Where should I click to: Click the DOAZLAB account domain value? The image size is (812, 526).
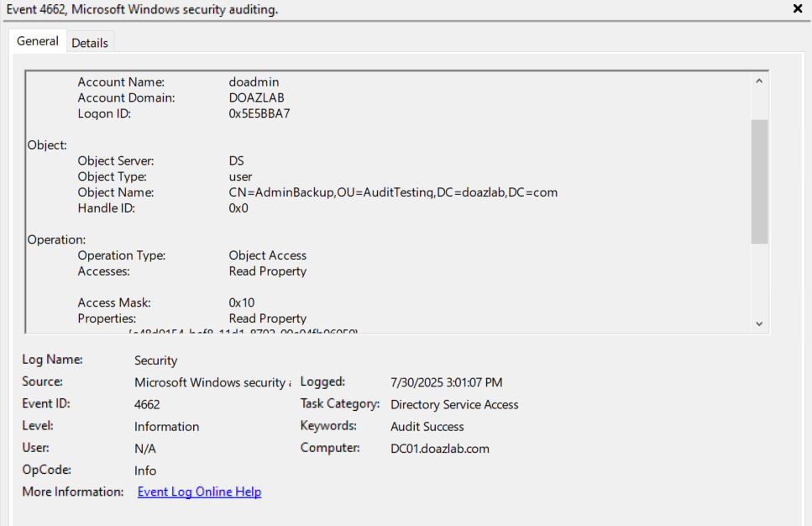click(x=256, y=98)
